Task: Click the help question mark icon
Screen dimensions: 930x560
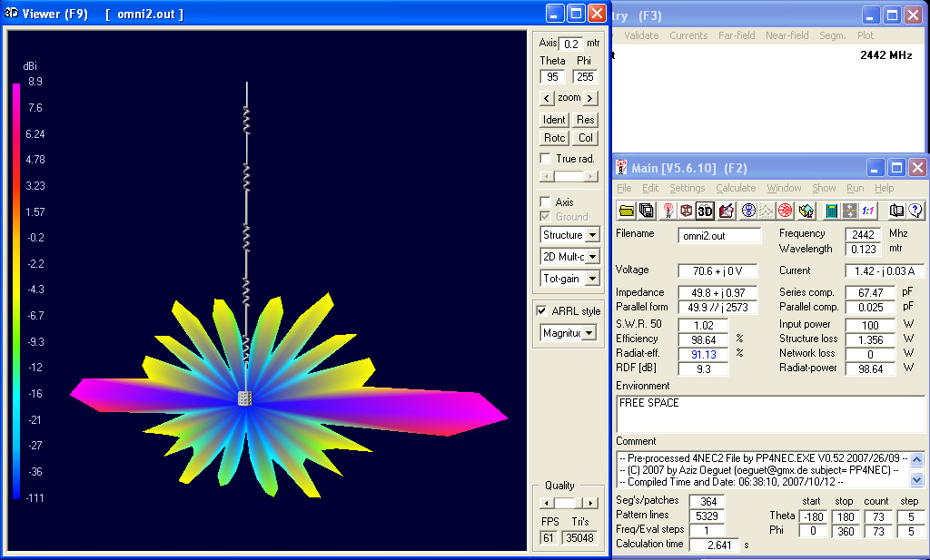Action: [x=915, y=211]
